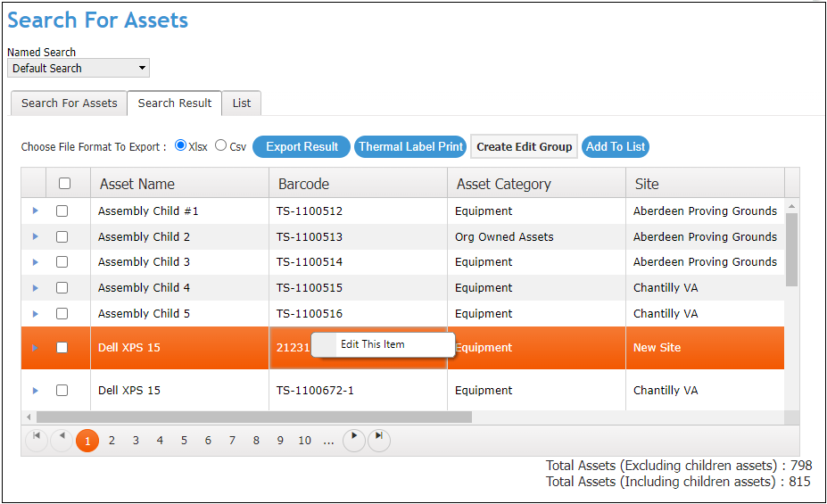Click barcode TS-1100512 cell
827x504 pixels.
coord(358,211)
